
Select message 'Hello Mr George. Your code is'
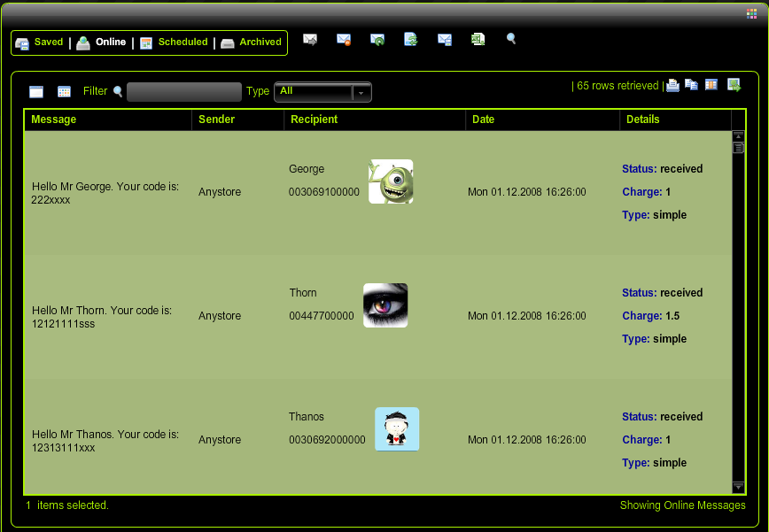tap(105, 193)
